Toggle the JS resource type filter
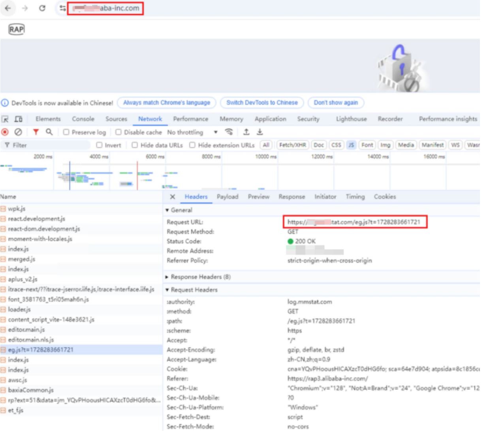The width and height of the screenshot is (504, 434). click(351, 145)
